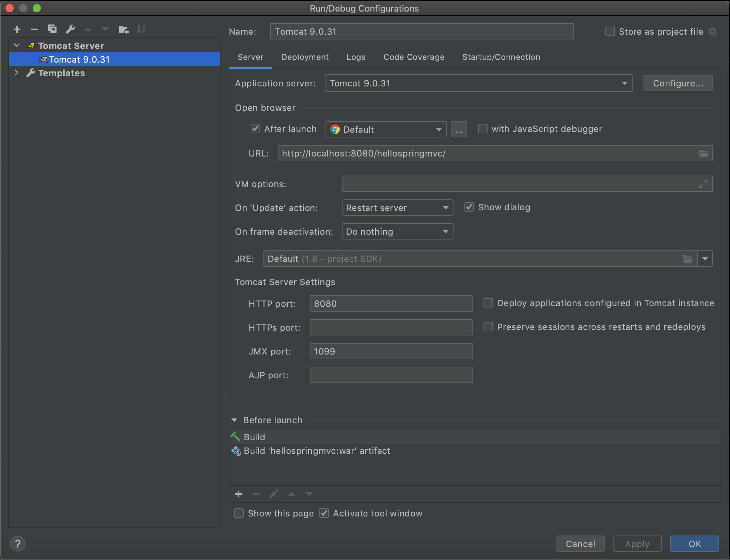Image resolution: width=730 pixels, height=560 pixels.
Task: Expand the Templates tree node
Action: point(16,73)
